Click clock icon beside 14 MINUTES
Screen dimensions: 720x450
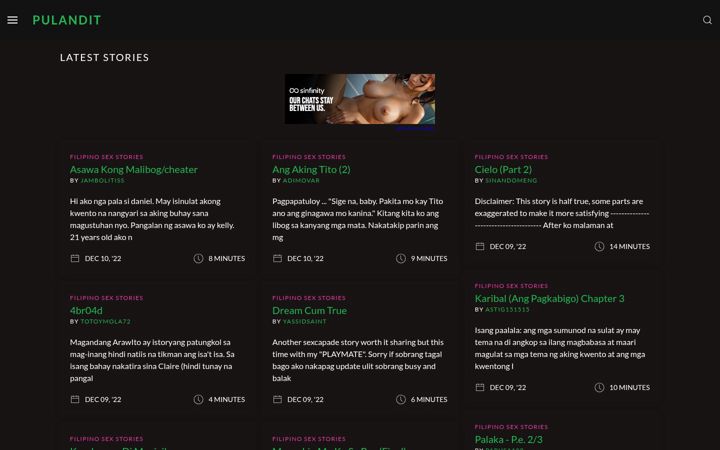point(599,247)
